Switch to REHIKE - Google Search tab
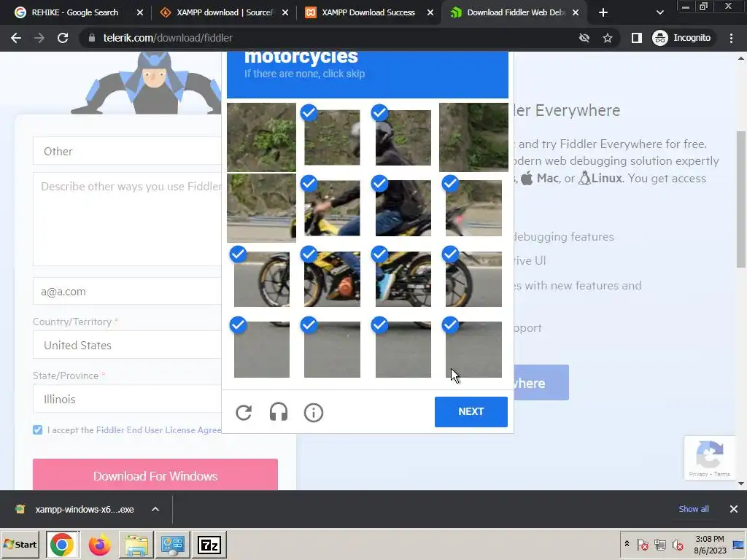 click(x=74, y=12)
